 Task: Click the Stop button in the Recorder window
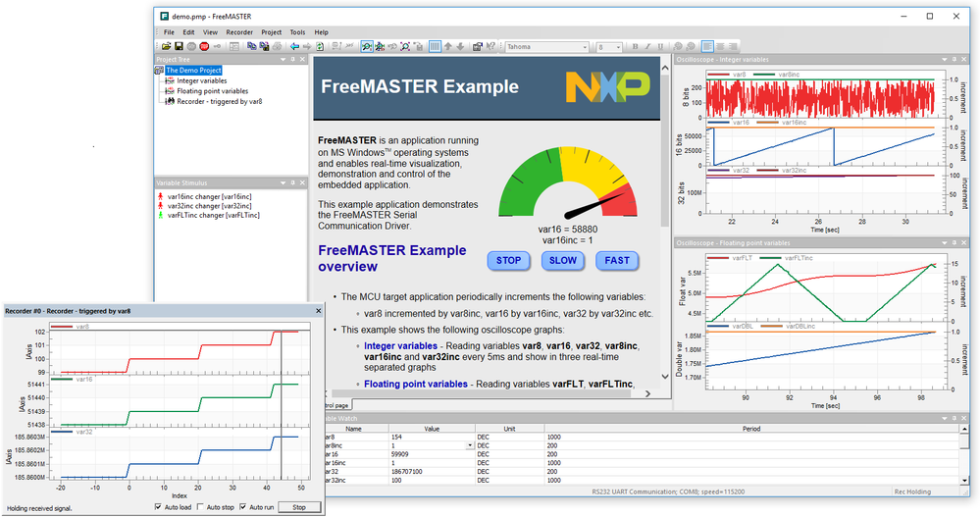[x=299, y=507]
